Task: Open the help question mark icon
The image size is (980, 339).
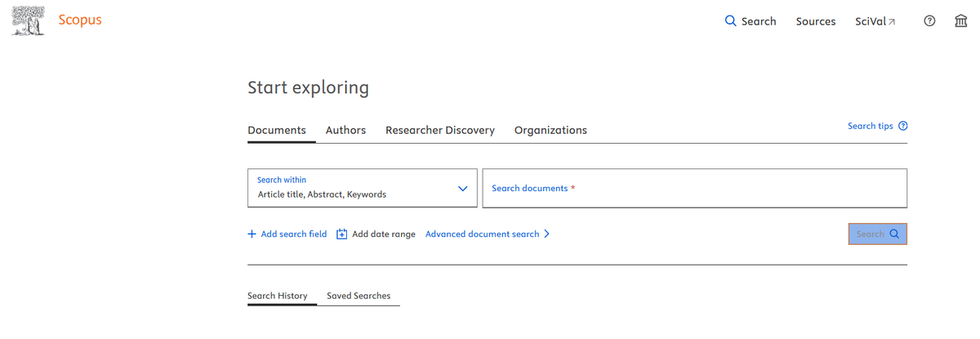Action: pos(929,21)
